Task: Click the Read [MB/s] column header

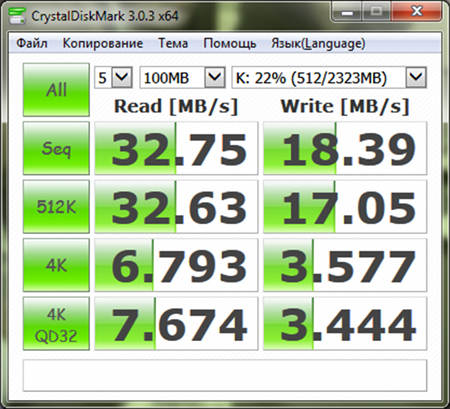Action: click(176, 107)
